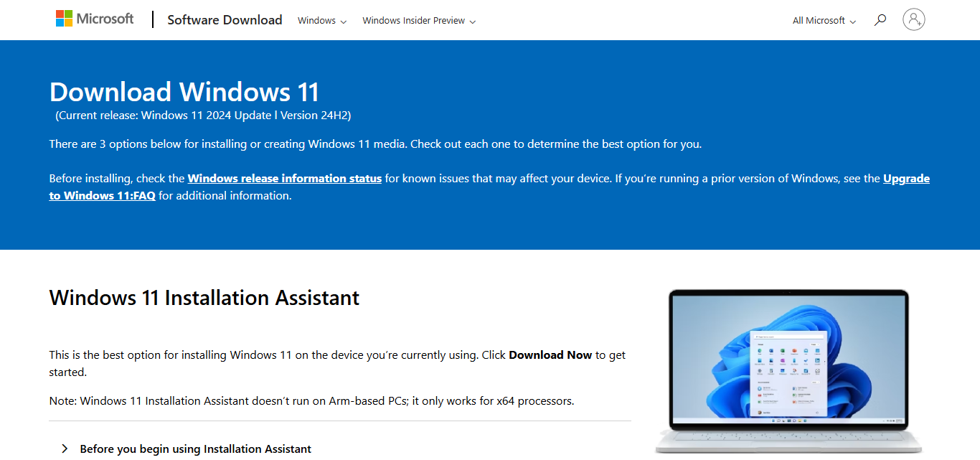Click the '3 options below' intro sentence
The image size is (980, 460).
(375, 144)
